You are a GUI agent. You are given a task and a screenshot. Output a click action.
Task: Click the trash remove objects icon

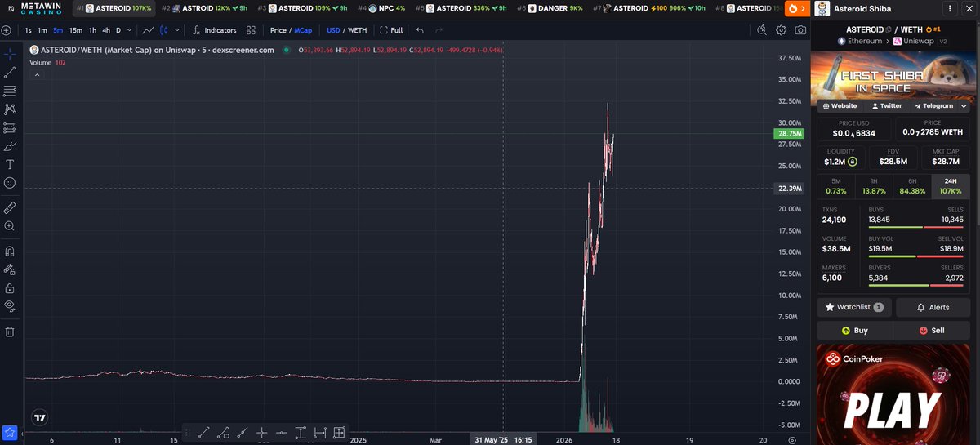click(10, 332)
